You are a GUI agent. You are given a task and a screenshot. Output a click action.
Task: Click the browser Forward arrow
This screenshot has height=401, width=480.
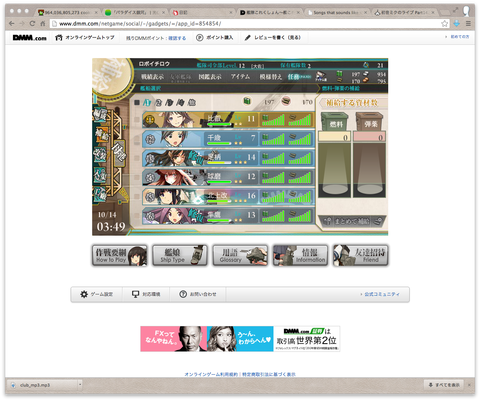22,24
